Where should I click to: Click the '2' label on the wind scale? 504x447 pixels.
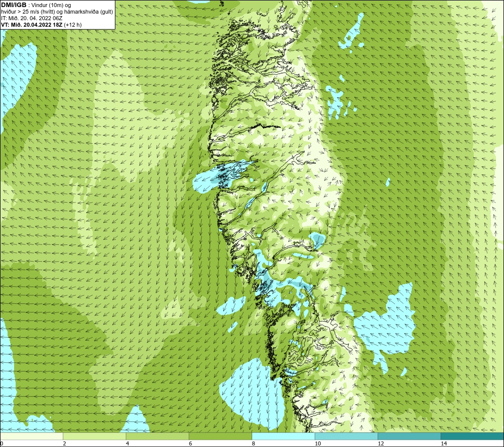point(65,443)
